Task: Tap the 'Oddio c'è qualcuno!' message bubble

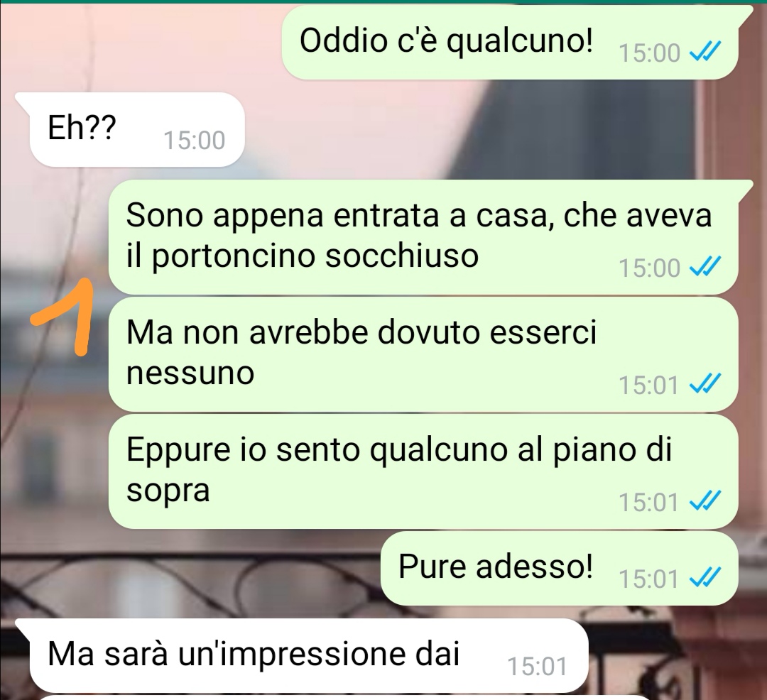Action: (510, 43)
